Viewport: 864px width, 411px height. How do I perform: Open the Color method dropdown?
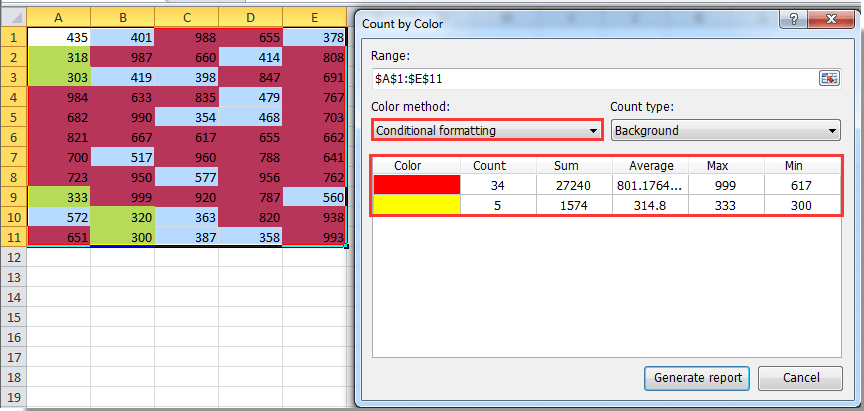pos(487,131)
